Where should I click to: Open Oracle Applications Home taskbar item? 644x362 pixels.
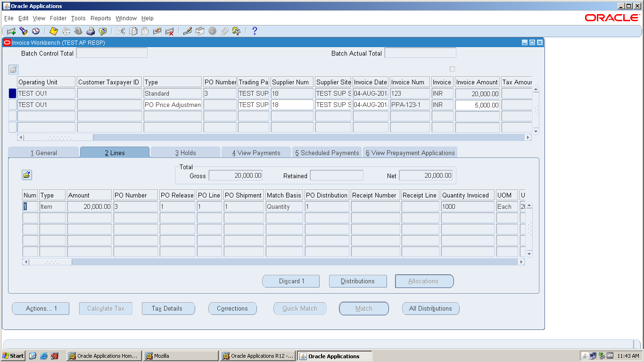pos(104,356)
